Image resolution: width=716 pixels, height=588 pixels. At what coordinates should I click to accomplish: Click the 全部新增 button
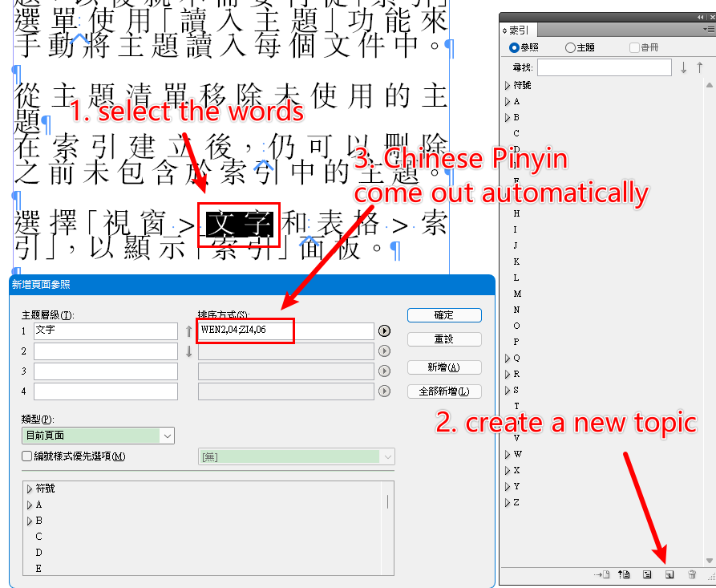444,391
